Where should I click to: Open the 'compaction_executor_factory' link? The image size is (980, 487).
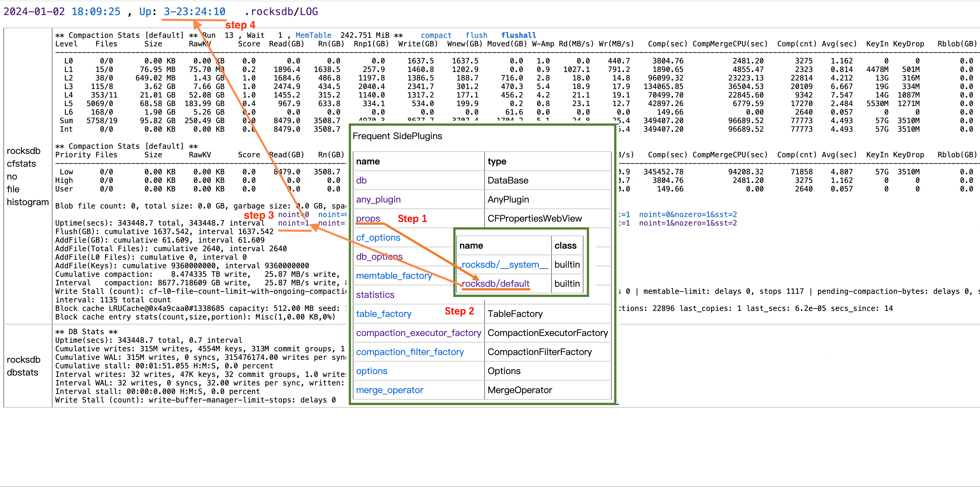(x=419, y=333)
